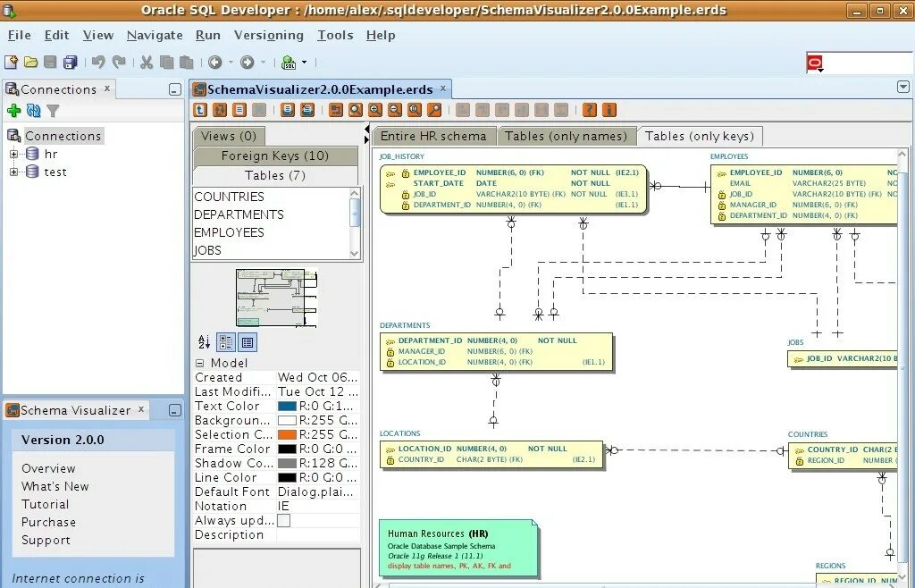Click the New file icon in the main toolbar

[11, 62]
